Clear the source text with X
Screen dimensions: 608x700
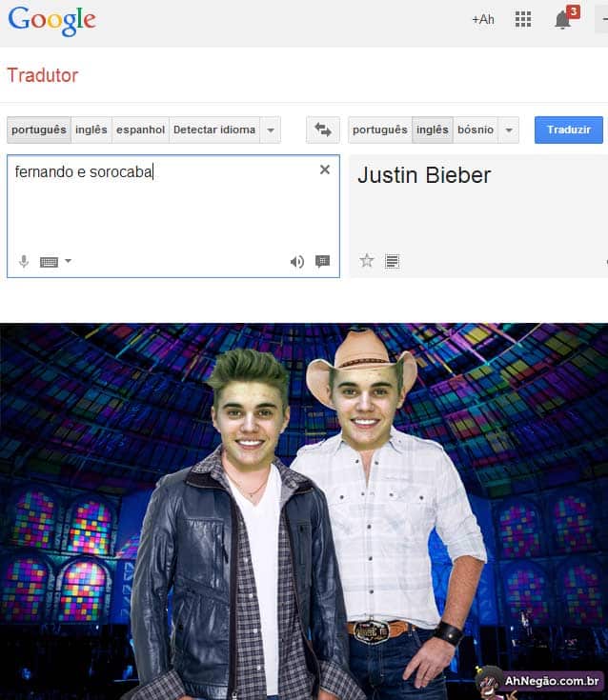tap(325, 170)
